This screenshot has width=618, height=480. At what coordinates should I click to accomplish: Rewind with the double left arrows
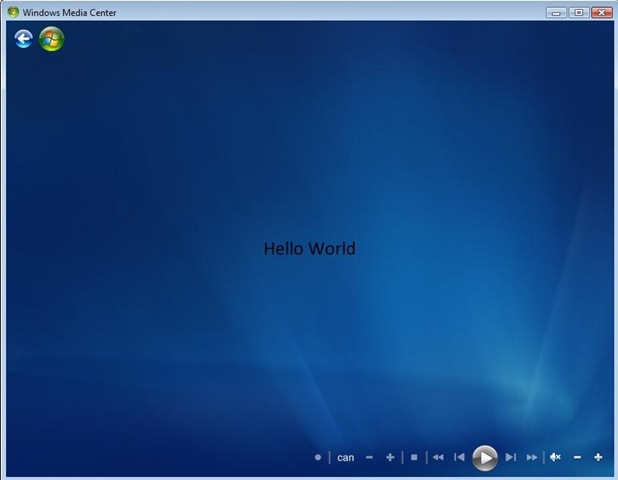(x=438, y=457)
